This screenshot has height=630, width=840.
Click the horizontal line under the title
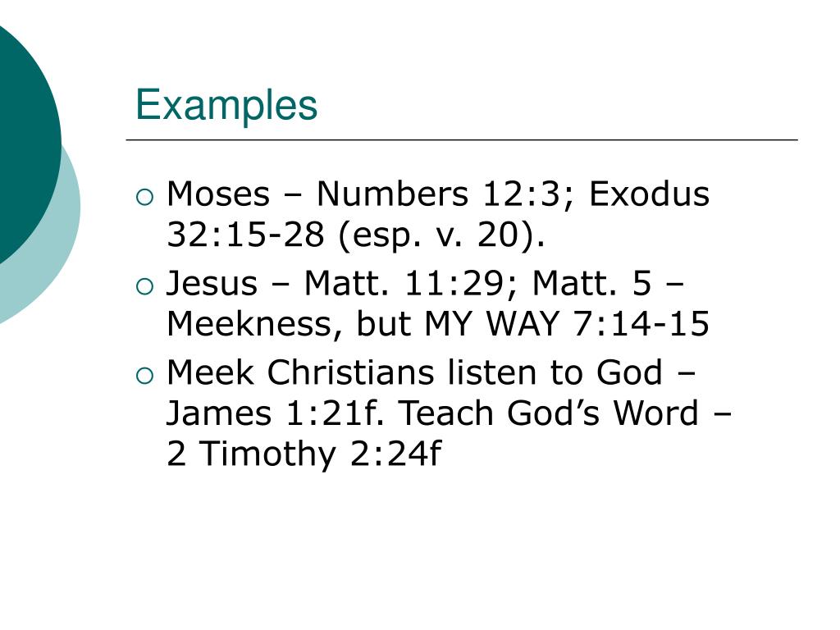(x=462, y=139)
